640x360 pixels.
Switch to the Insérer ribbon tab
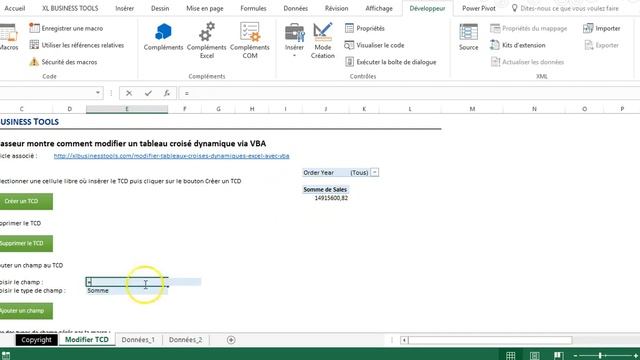click(124, 8)
